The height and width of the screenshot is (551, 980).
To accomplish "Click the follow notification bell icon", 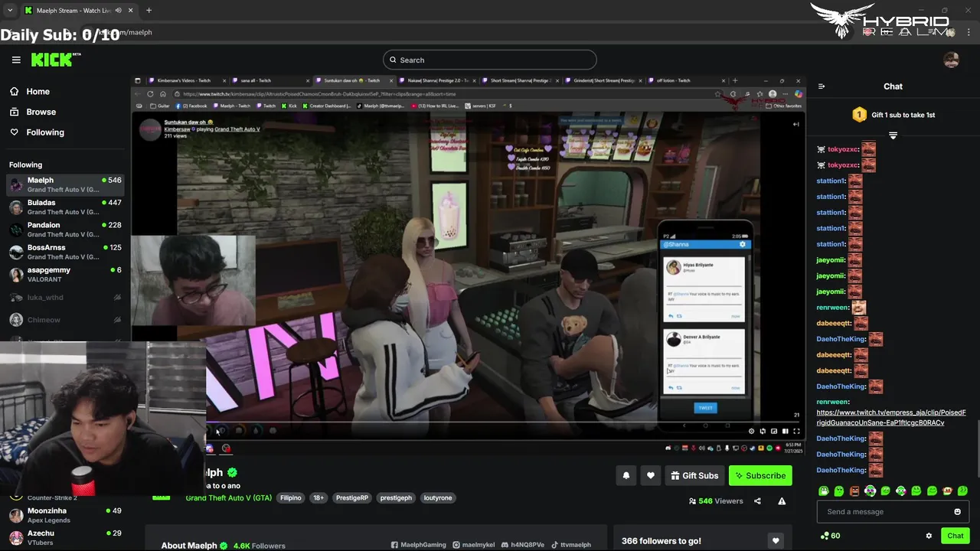I will [626, 475].
